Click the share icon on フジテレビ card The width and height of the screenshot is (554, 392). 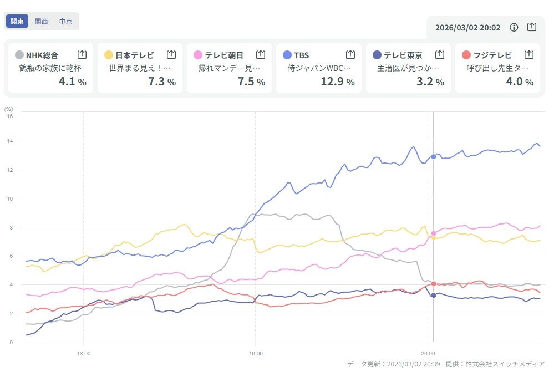tap(529, 54)
